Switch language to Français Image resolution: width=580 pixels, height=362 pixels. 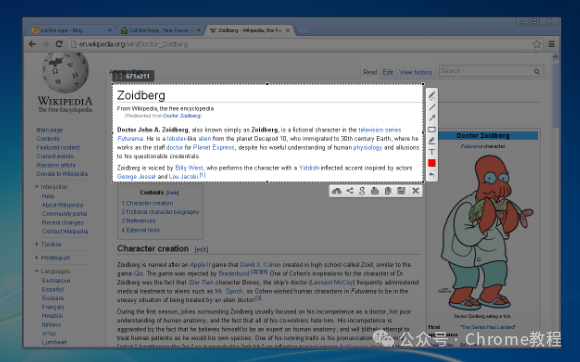[x=53, y=307]
